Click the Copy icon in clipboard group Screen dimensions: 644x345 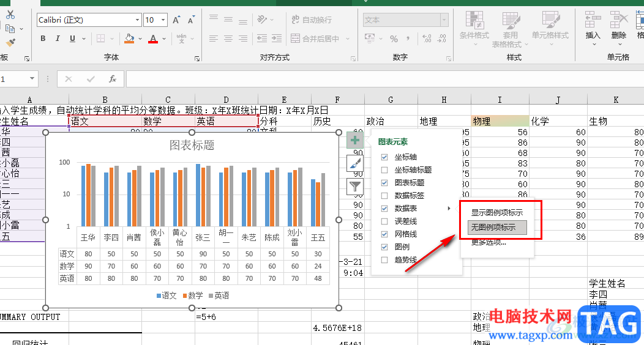[x=10, y=29]
